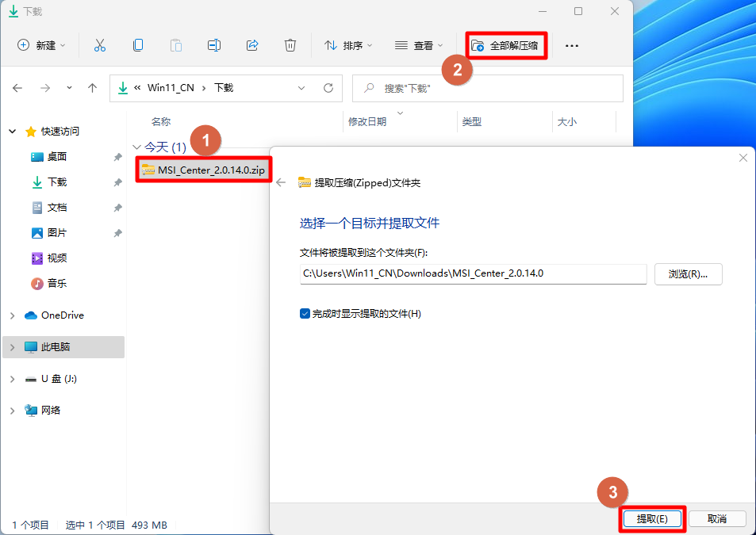Screen dimensions: 756x535
Task: Click the Up directory arrow icon
Action: coord(92,88)
